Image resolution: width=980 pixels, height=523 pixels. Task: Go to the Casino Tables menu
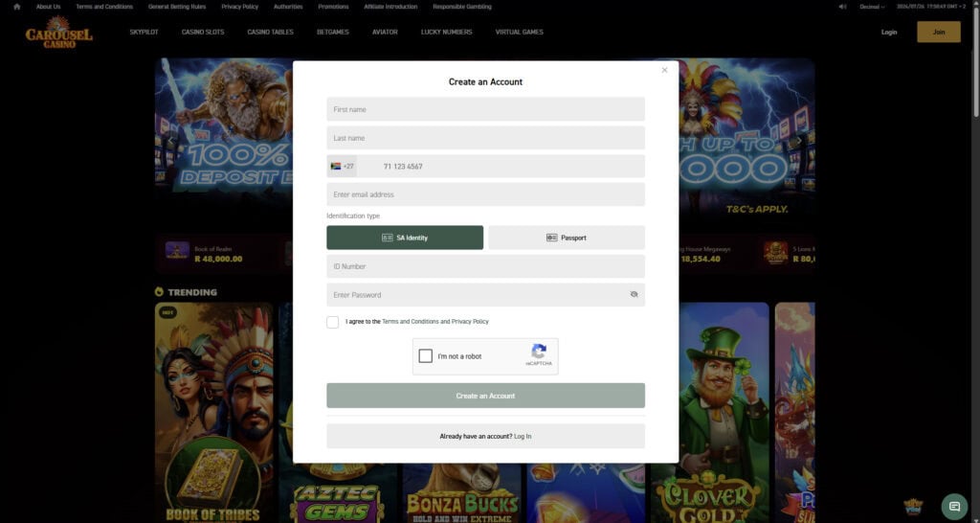coord(270,32)
